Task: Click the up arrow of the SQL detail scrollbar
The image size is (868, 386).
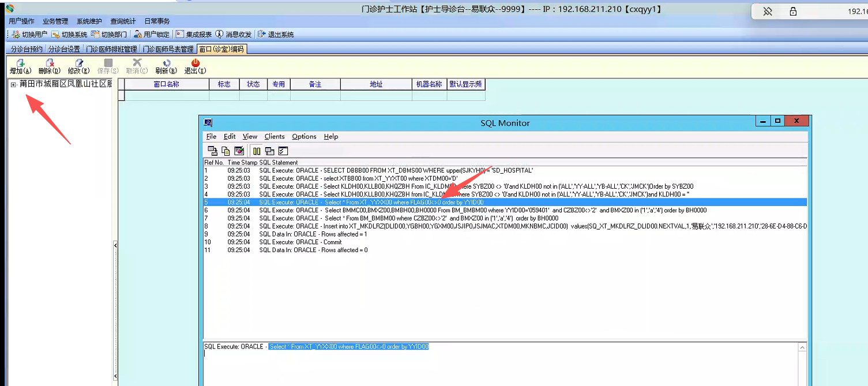Action: (802, 347)
